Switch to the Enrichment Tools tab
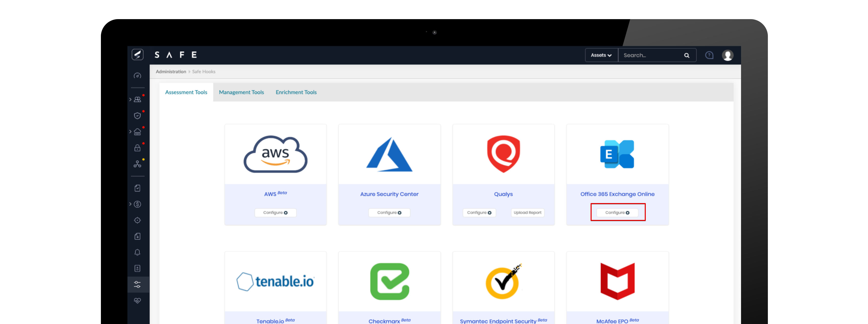 tap(297, 92)
